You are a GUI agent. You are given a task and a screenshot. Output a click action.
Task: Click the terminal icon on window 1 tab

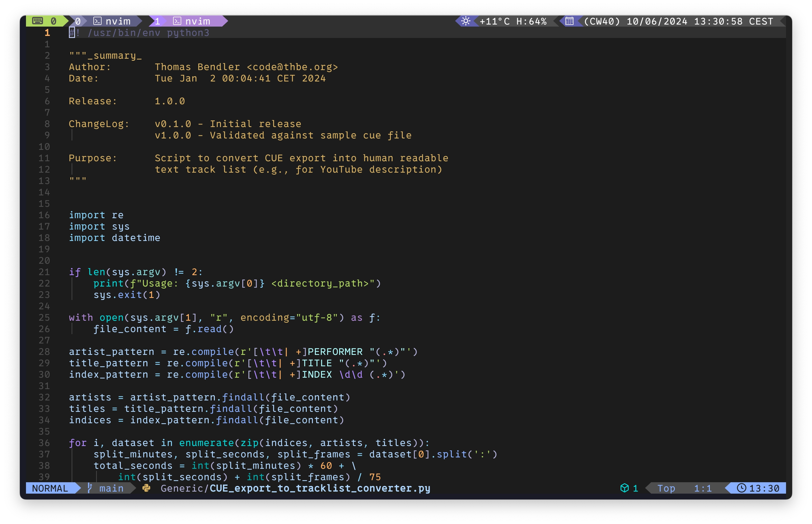(x=177, y=21)
